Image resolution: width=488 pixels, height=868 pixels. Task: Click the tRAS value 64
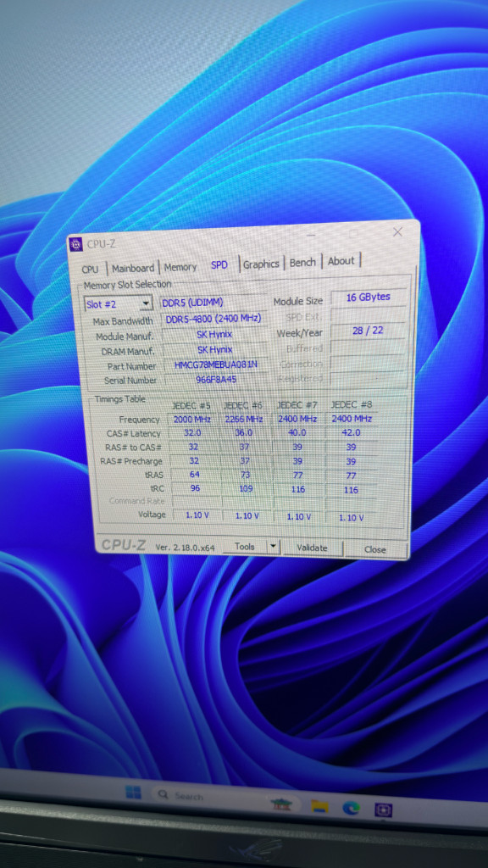(194, 475)
